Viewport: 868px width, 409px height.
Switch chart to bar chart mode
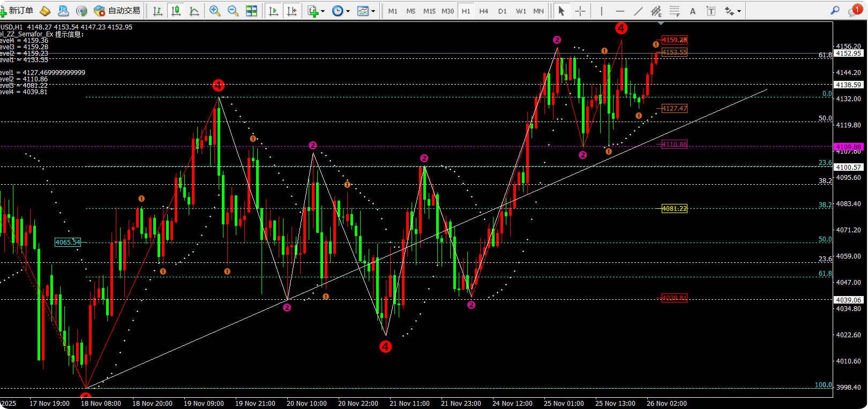tap(158, 11)
